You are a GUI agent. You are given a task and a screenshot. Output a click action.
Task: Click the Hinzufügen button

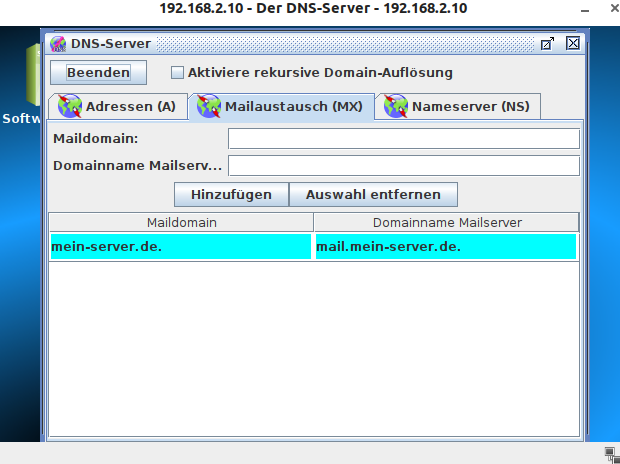[x=231, y=195]
